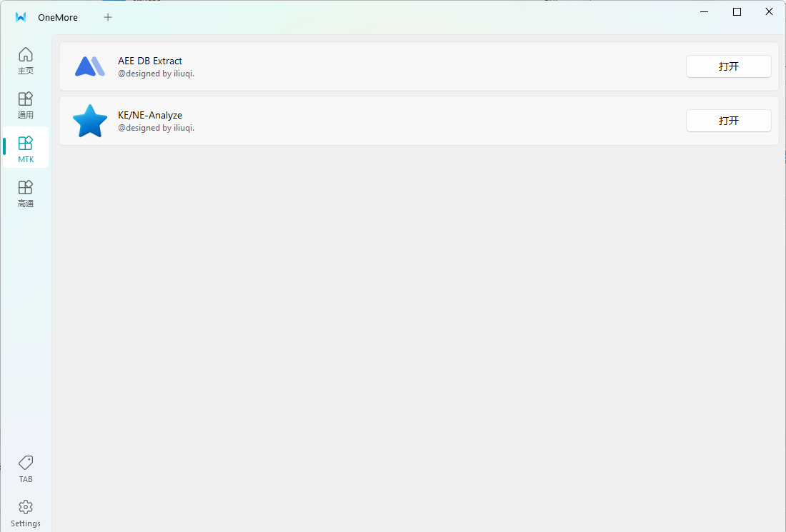
Task: Click the OneMore app logo icon
Action: click(x=21, y=17)
